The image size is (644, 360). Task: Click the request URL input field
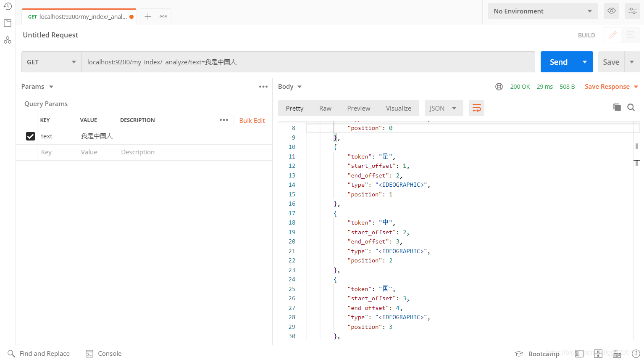pyautogui.click(x=308, y=62)
